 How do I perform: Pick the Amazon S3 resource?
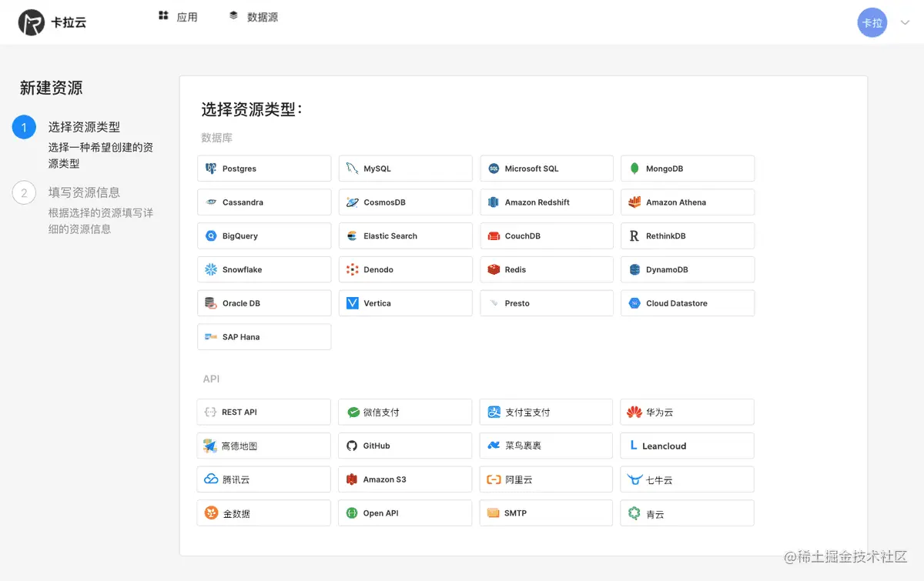405,479
